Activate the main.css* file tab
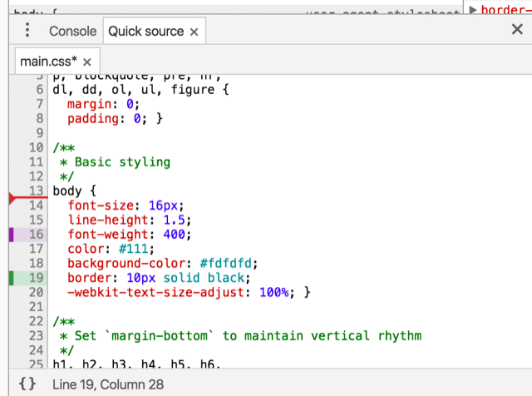Viewport: 532px width, 396px height. tap(48, 62)
